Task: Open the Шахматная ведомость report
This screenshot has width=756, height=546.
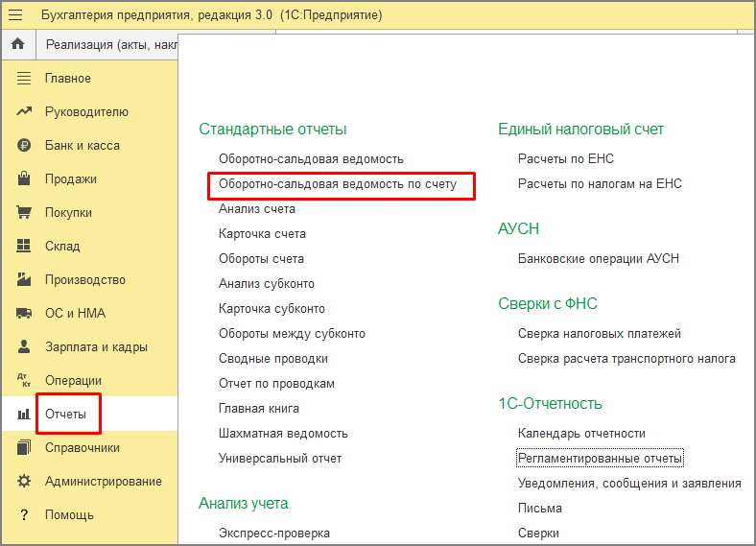Action: pyautogui.click(x=283, y=433)
